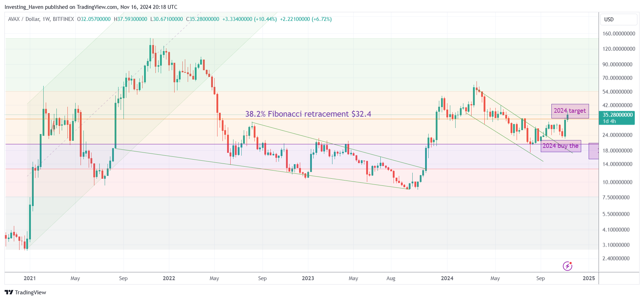Click the close value C35.28000000
This screenshot has height=300, width=644.
pos(203,19)
